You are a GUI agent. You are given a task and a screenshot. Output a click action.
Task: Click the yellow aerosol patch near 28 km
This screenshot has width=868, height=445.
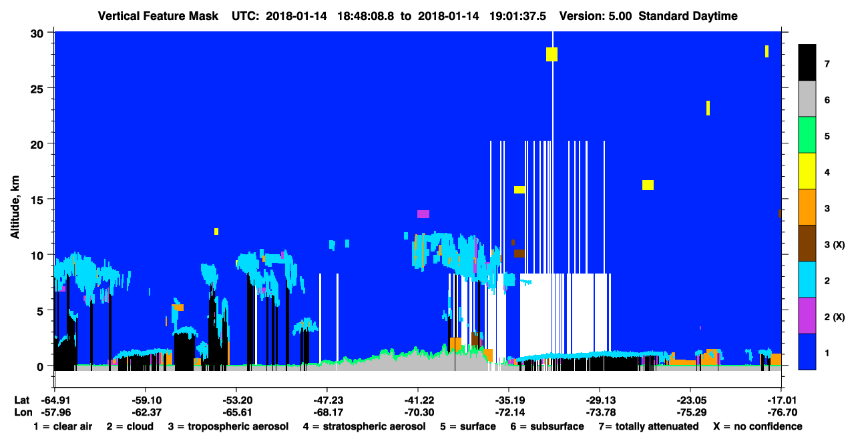click(552, 54)
